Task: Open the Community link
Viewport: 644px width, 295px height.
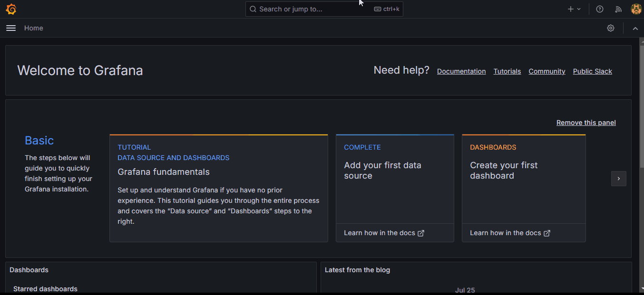Action: [547, 71]
